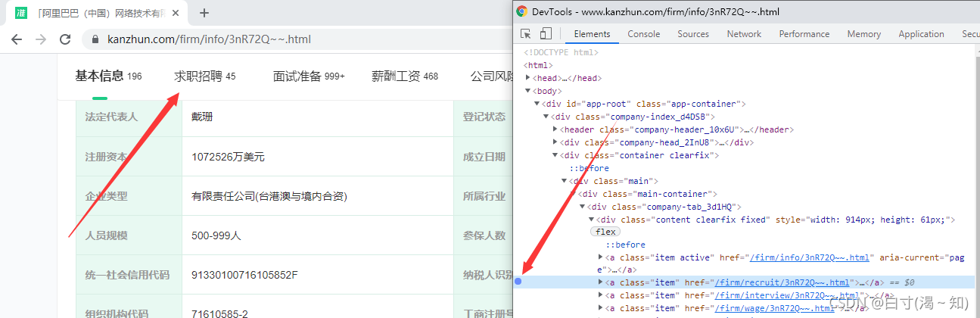Click the flex badge in Elements
The width and height of the screenshot is (980, 318).
(605, 232)
